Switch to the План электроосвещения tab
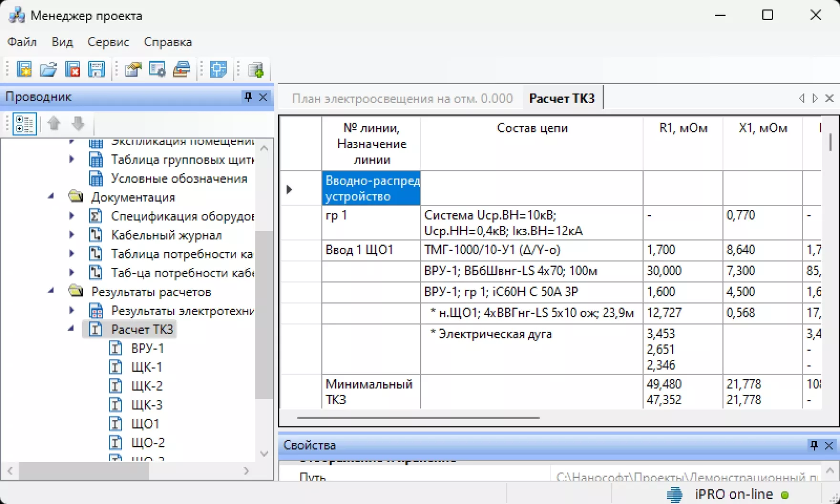 tap(402, 98)
